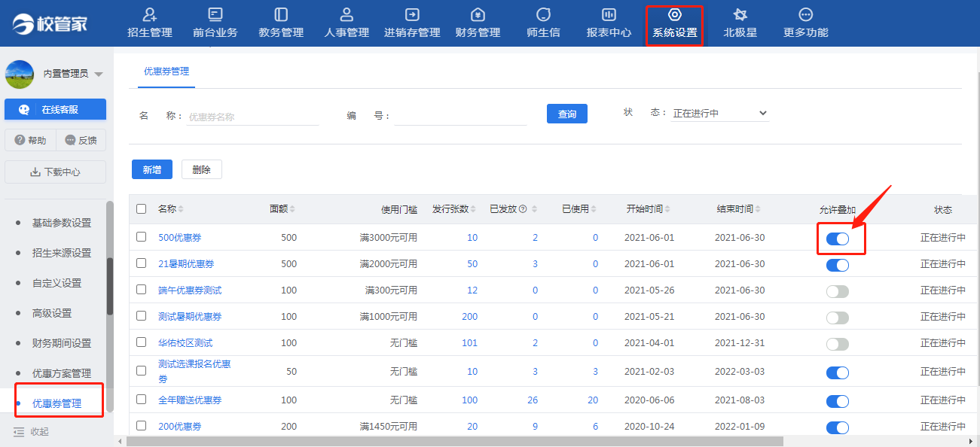The width and height of the screenshot is (980, 447).
Task: Open the 200优惠券 coupon link
Action: (x=180, y=427)
